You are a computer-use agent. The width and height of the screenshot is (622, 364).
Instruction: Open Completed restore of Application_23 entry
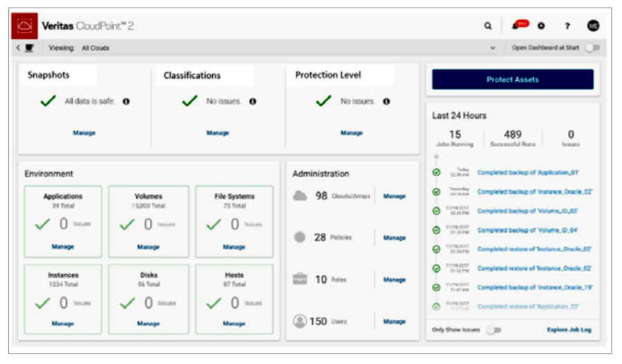(527, 307)
